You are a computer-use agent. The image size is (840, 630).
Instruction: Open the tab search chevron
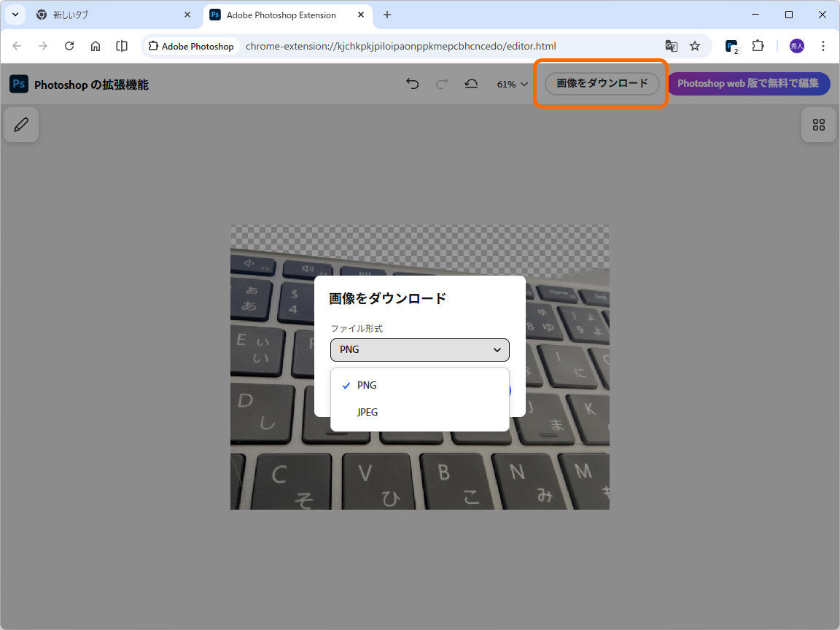click(15, 15)
